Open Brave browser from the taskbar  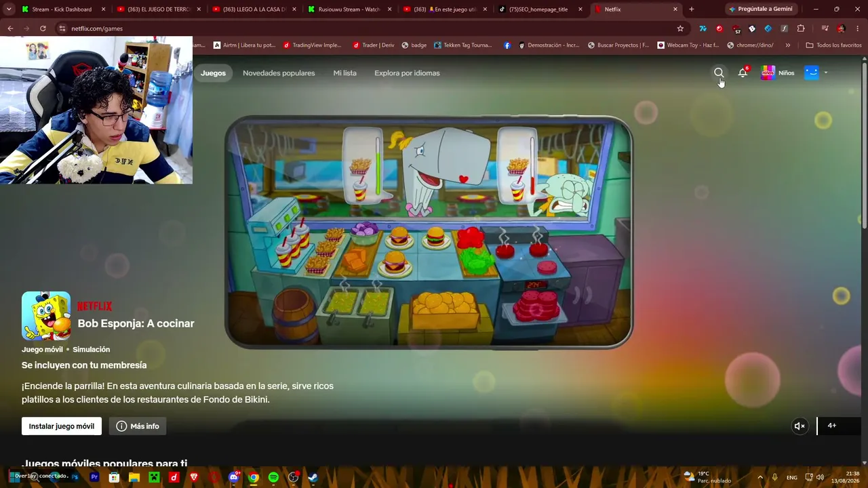tap(195, 477)
